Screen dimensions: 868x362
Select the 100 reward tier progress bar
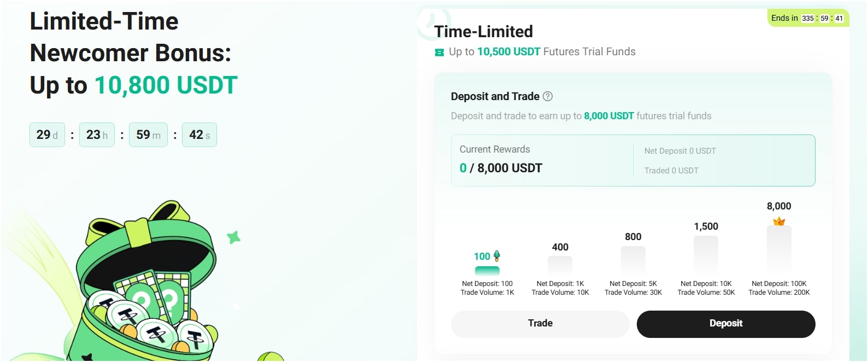coord(487,270)
